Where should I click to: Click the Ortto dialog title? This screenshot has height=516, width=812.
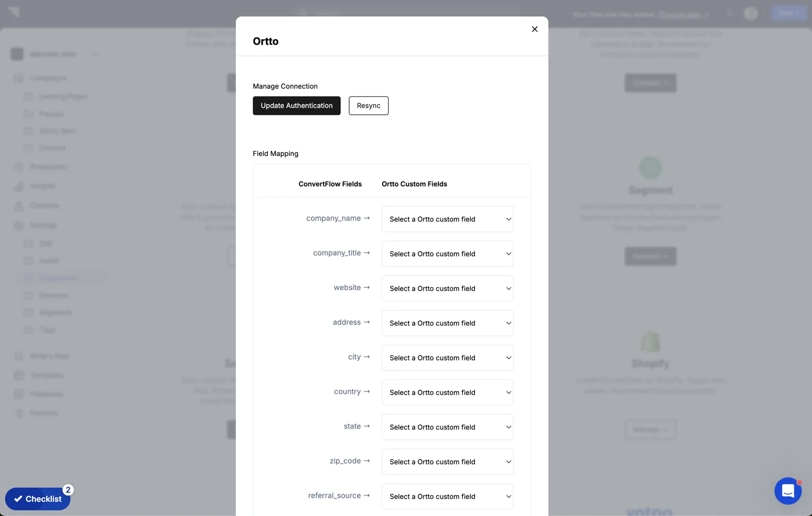pyautogui.click(x=265, y=41)
